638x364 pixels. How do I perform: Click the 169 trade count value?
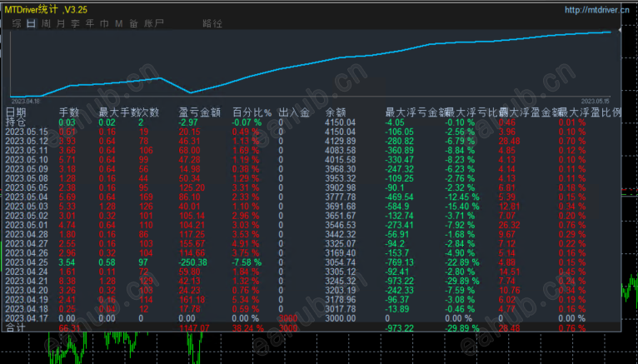pyautogui.click(x=146, y=197)
